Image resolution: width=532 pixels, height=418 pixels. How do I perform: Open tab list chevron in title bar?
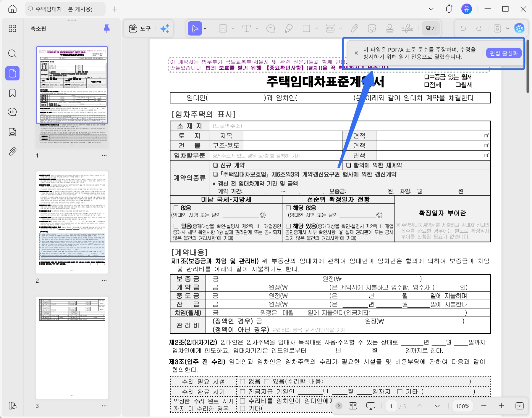coord(431,9)
